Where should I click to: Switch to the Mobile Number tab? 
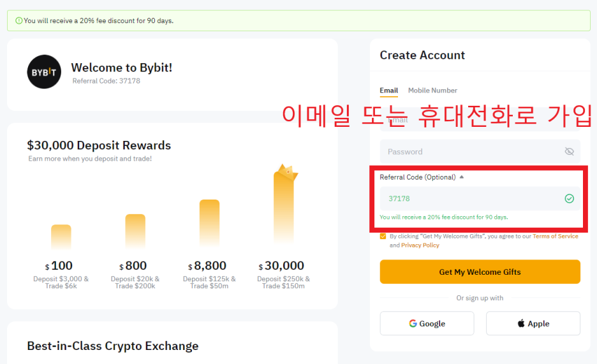click(x=432, y=91)
